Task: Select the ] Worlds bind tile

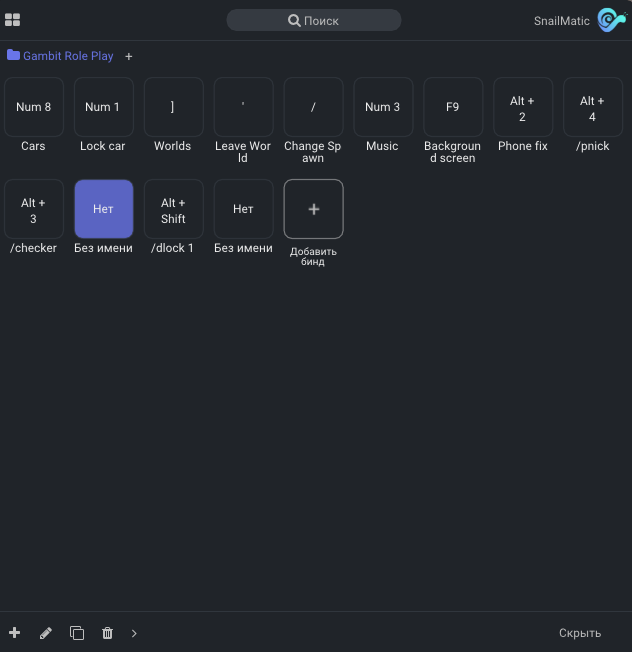Action: [173, 107]
